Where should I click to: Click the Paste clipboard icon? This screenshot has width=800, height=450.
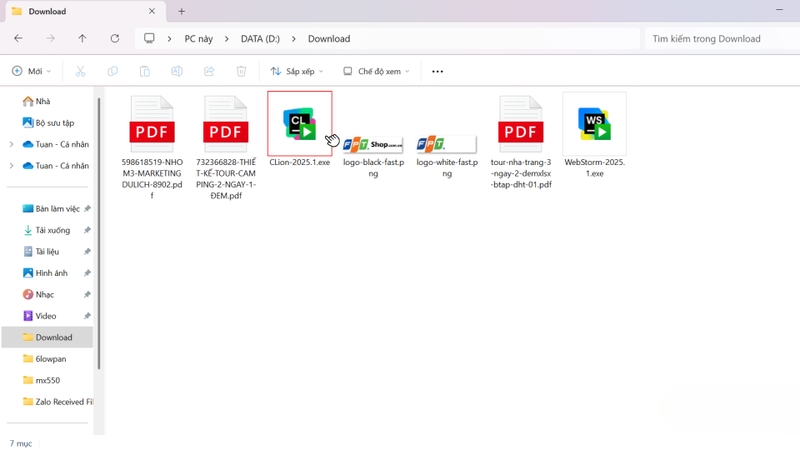click(x=145, y=71)
